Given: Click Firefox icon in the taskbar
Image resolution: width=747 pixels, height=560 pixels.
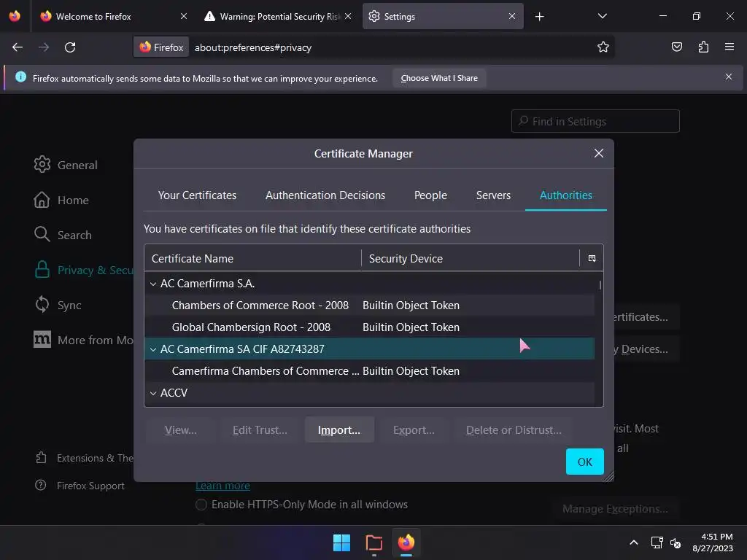Looking at the screenshot, I should [x=406, y=542].
